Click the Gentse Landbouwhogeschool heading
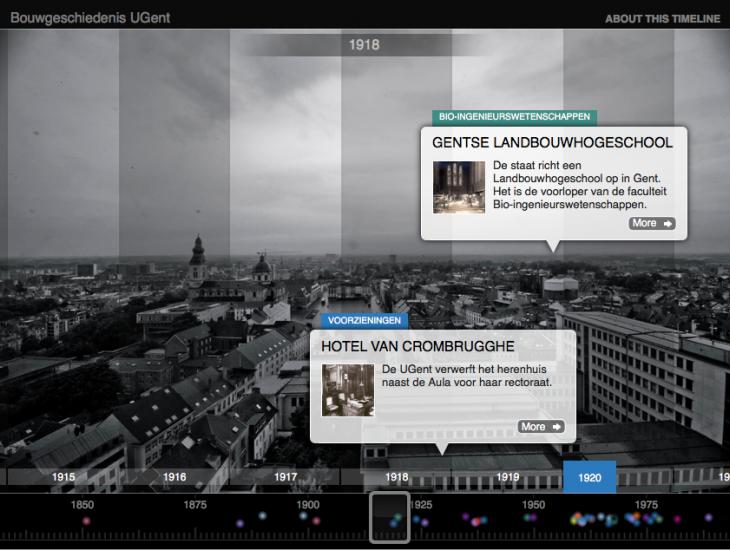The image size is (730, 550). 552,143
